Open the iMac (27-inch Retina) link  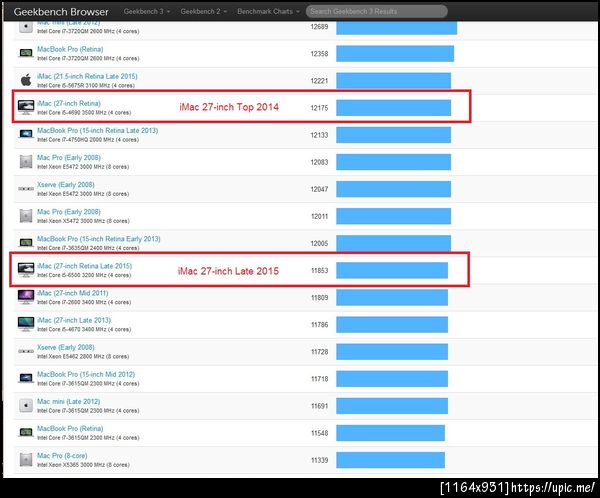click(69, 103)
